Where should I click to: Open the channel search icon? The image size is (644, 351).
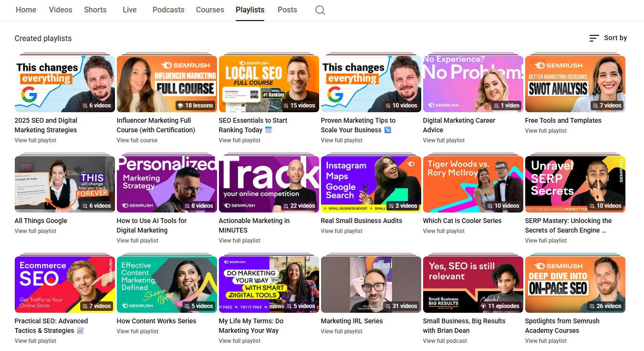click(x=320, y=10)
